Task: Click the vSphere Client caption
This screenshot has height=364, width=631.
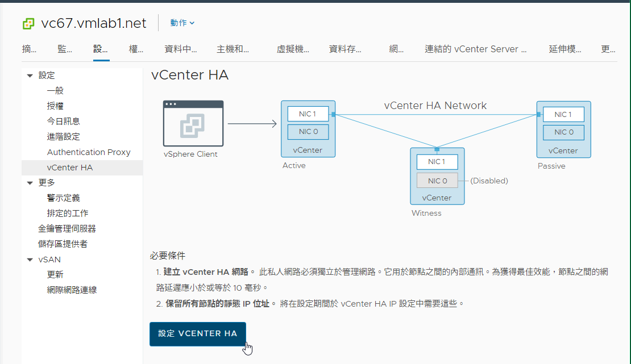Action: pyautogui.click(x=190, y=154)
